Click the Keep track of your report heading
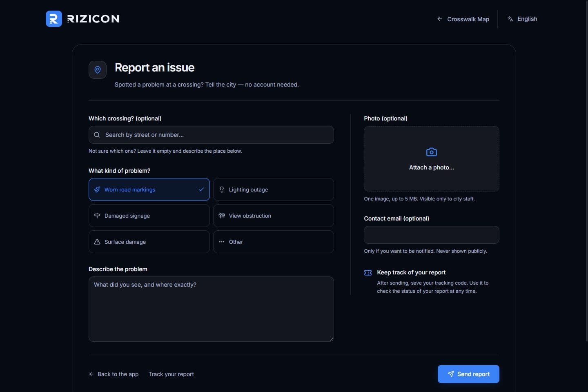The width and height of the screenshot is (588, 392). point(411,272)
